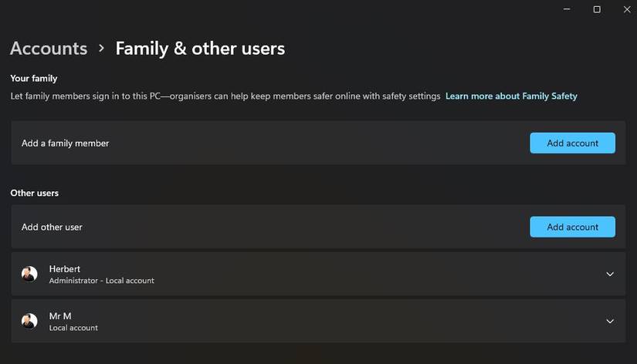Viewport: 637px width, 364px height.
Task: Select the Herbert user name
Action: (65, 268)
